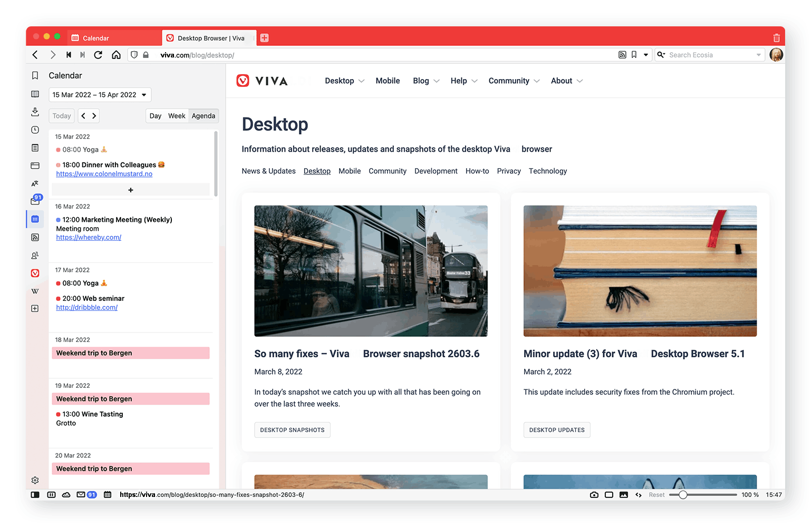The image size is (812, 527).
Task: Click the closed tabs trash icon
Action: point(776,38)
